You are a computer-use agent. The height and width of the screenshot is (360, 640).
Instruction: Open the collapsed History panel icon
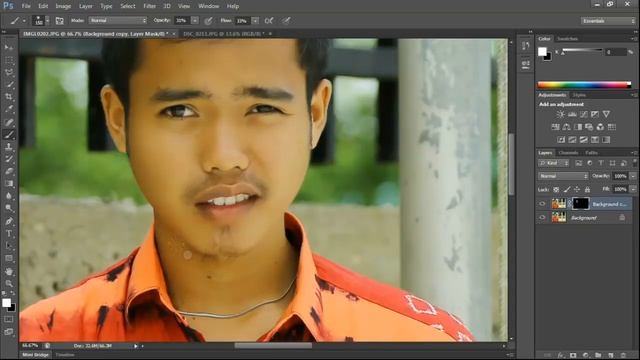(x=526, y=46)
